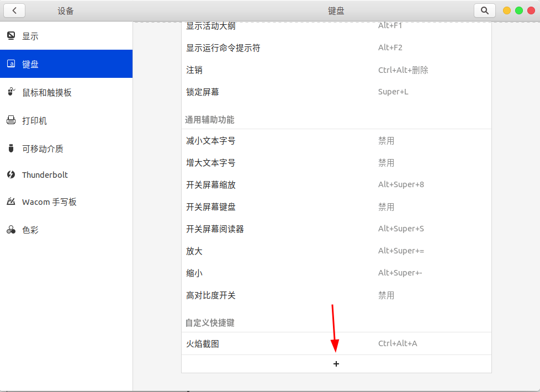Click the display monitor icon in sidebar

(11, 36)
